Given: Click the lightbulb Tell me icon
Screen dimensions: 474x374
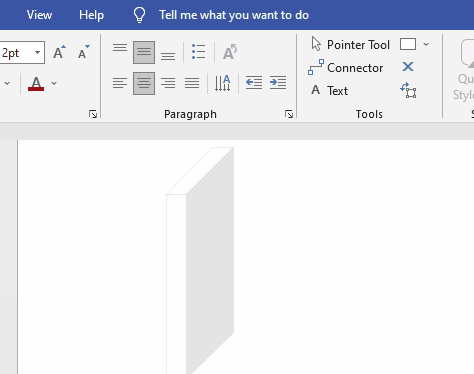Looking at the screenshot, I should point(139,15).
